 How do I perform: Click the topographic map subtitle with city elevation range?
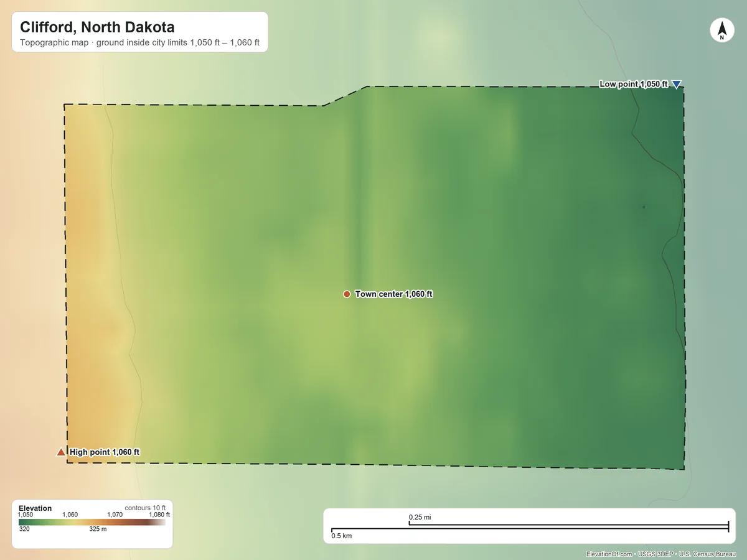139,44
